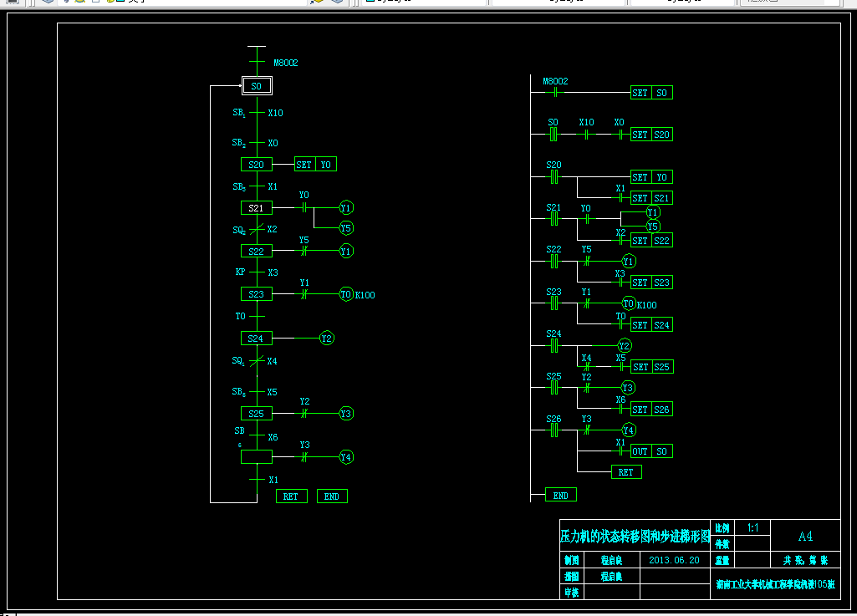Select the S20 step box in state diagram
Image resolution: width=857 pixels, height=616 pixels.
(x=257, y=165)
